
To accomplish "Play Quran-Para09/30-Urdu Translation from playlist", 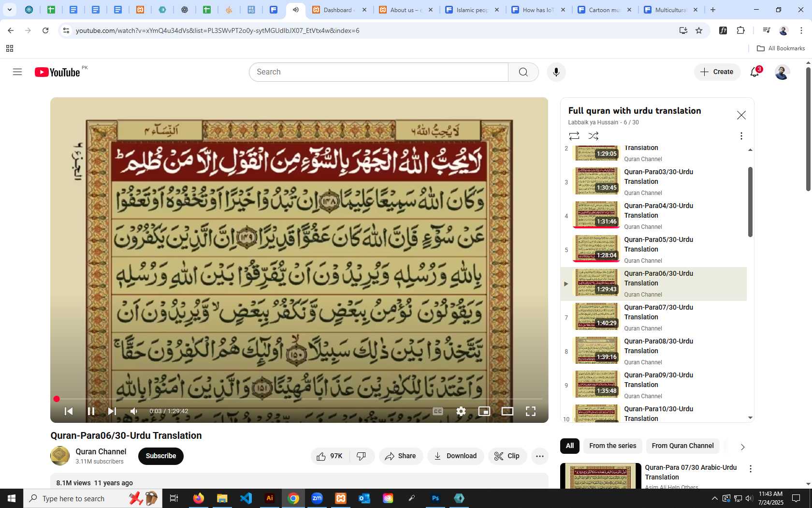I will [653, 386].
